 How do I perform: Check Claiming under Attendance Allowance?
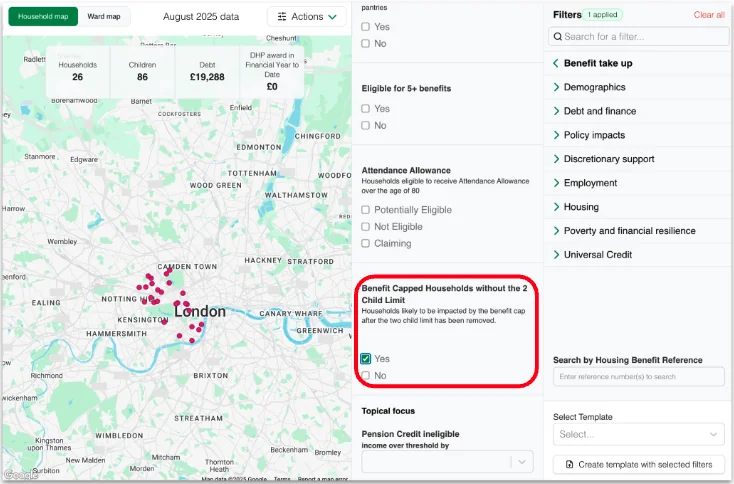click(366, 243)
